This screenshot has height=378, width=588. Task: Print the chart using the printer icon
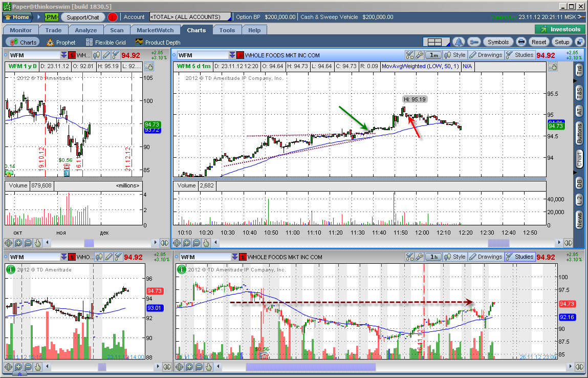coord(520,42)
